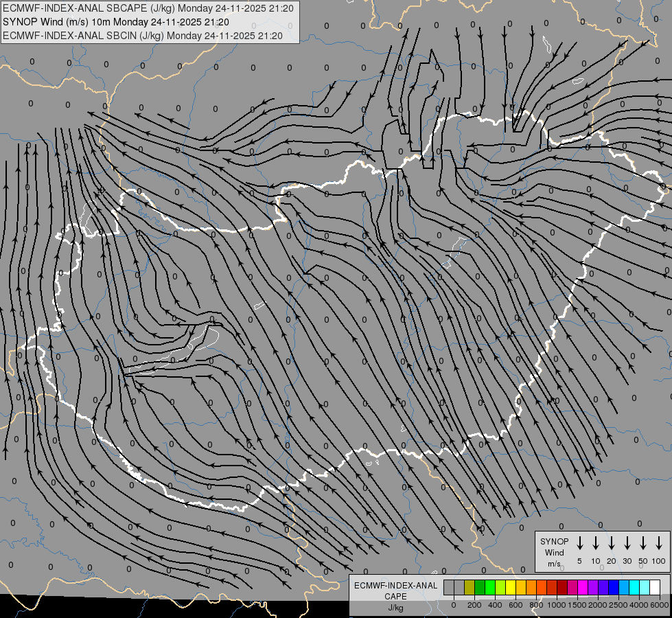Image resolution: width=672 pixels, height=618 pixels.
Task: Click the wind arrow above the 100 m/s label
Action: point(659,542)
